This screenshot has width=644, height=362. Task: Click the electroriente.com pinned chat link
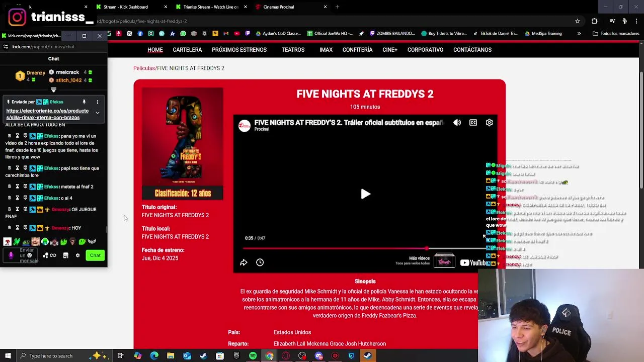tap(47, 114)
